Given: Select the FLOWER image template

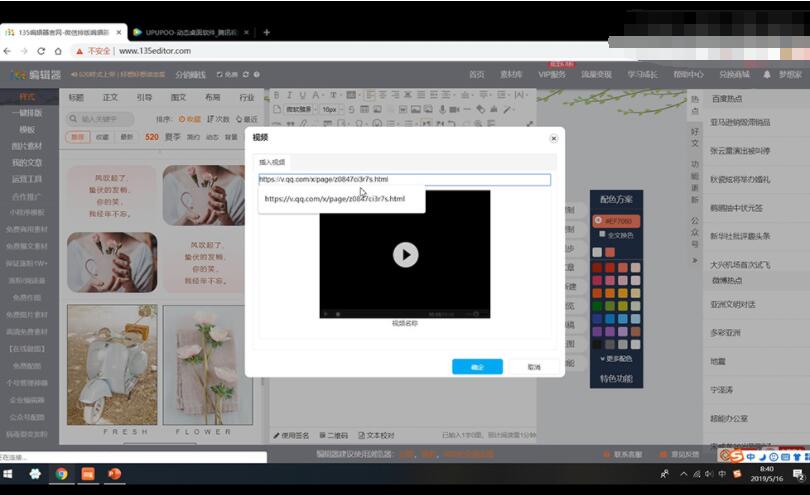Looking at the screenshot, I should click(208, 365).
